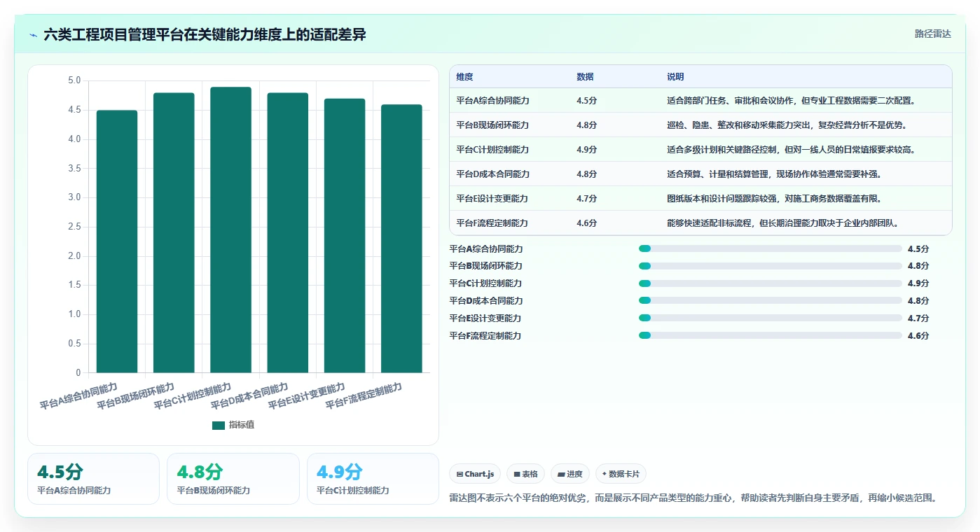Click progress bar for 平台E设计变更能力
This screenshot has height=532, width=980.
(x=771, y=318)
